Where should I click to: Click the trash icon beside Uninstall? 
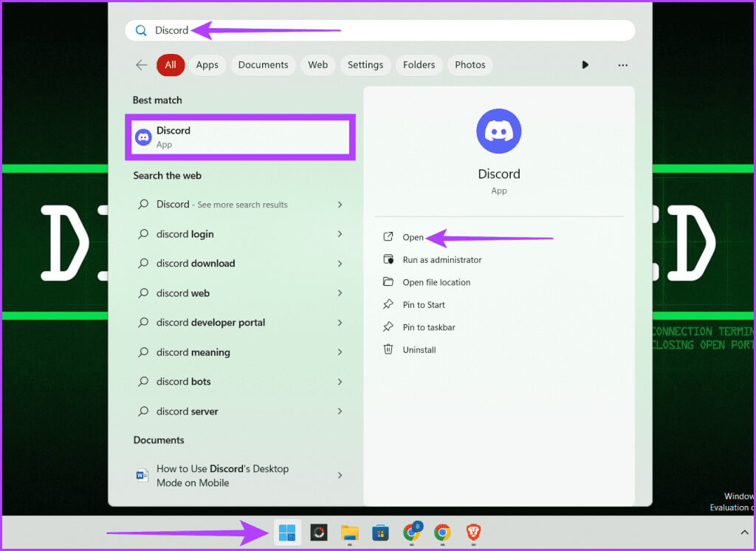click(388, 349)
